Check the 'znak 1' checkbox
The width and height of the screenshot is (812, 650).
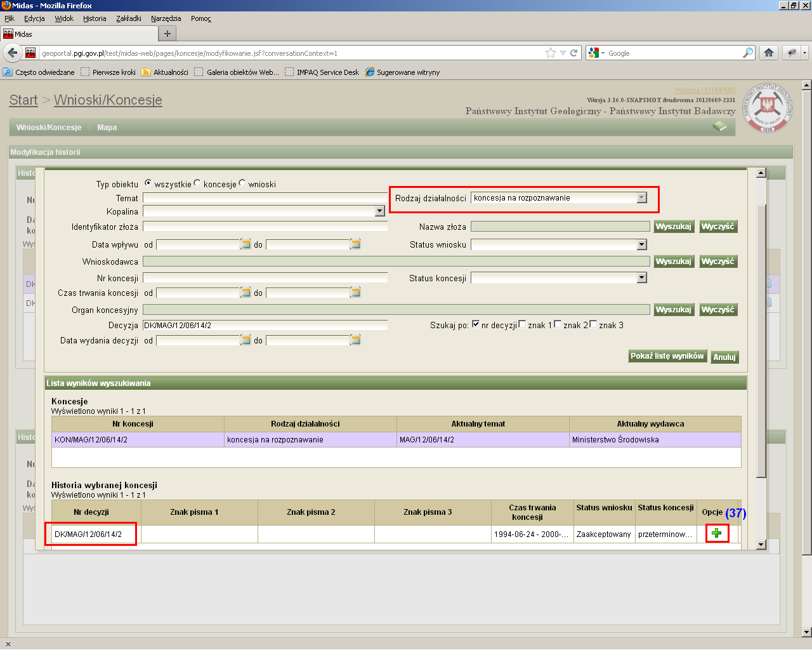coord(522,324)
